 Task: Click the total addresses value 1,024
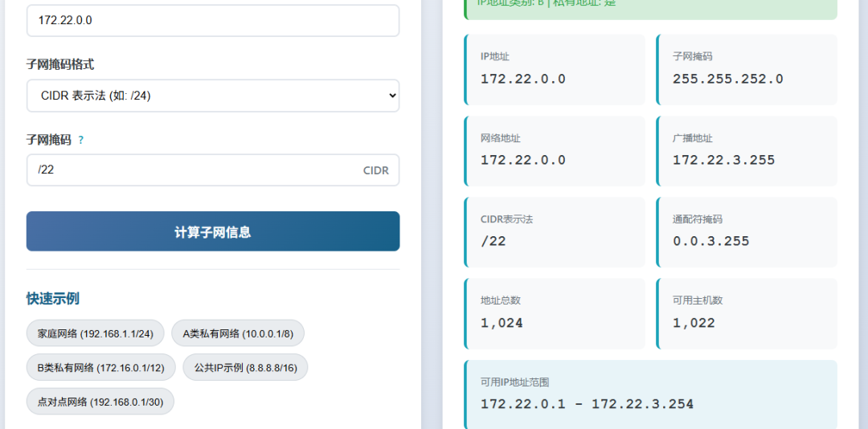click(x=502, y=323)
